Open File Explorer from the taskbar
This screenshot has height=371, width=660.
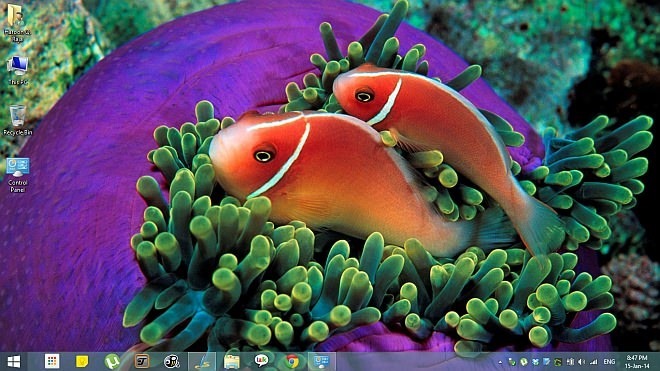point(232,361)
